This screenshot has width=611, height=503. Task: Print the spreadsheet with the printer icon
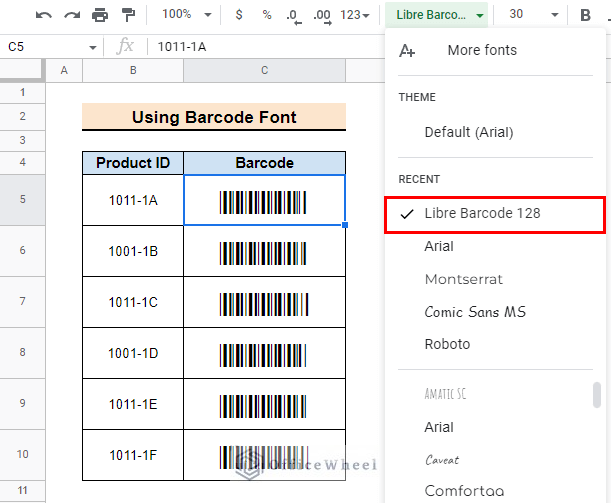click(x=100, y=15)
